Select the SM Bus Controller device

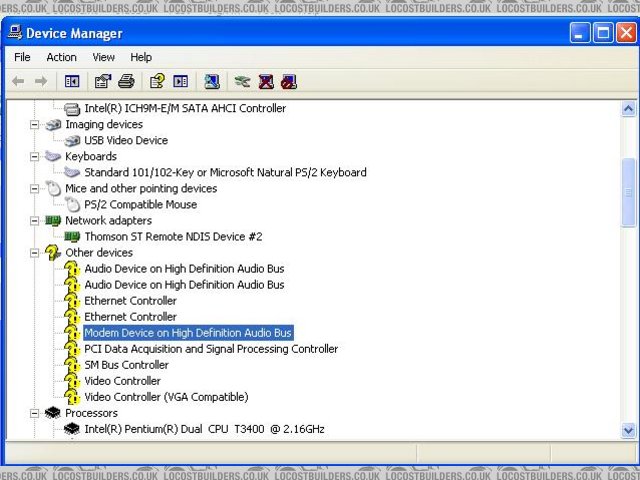126,365
